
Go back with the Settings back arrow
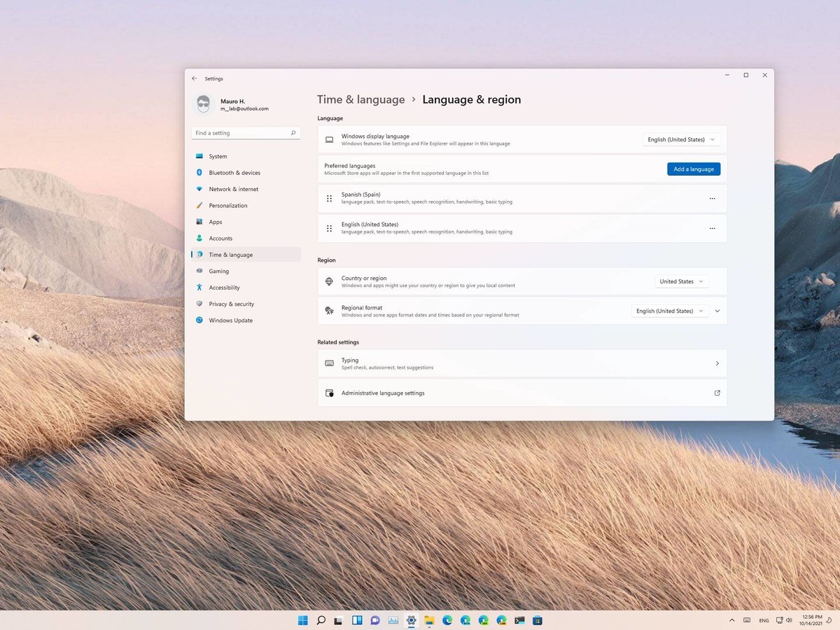tap(194, 78)
